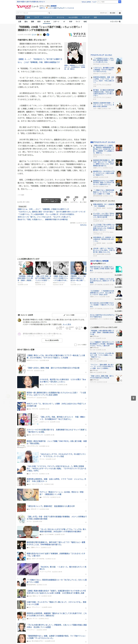The image size is (138, 644).
Task: Click the keyword search magnifier icon
Action: 49,13
